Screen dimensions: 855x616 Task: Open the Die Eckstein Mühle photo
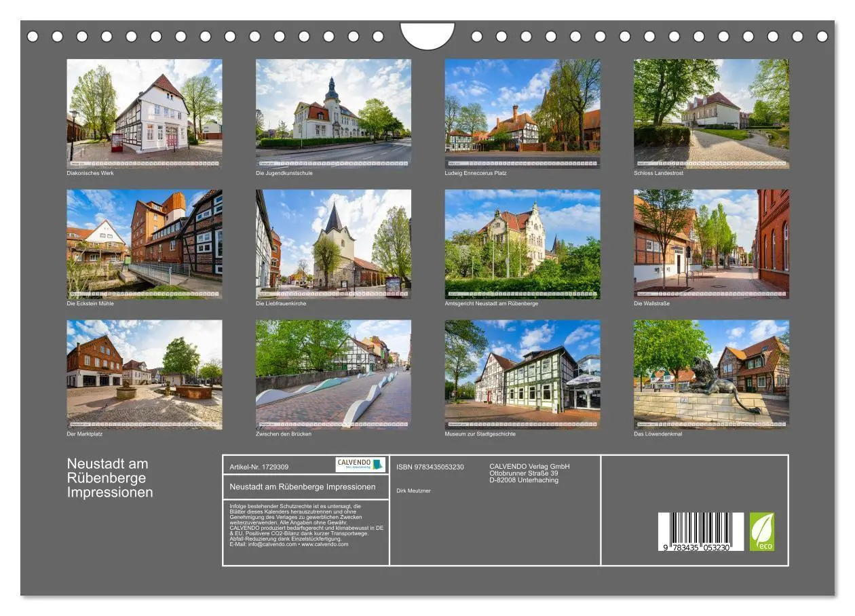tap(144, 244)
